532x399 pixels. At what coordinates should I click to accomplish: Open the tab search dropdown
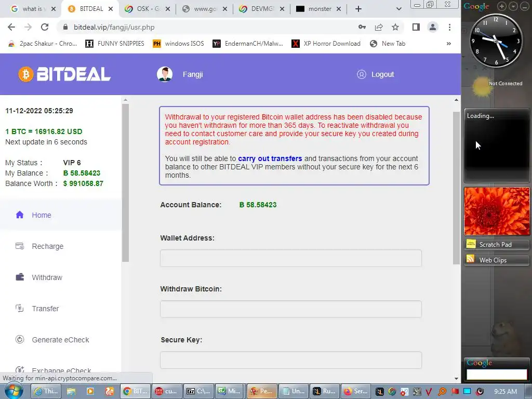coord(399,9)
